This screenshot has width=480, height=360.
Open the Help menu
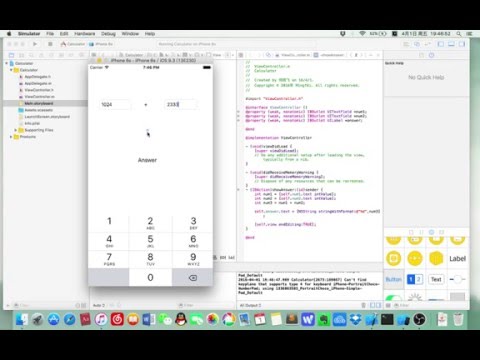(150, 34)
